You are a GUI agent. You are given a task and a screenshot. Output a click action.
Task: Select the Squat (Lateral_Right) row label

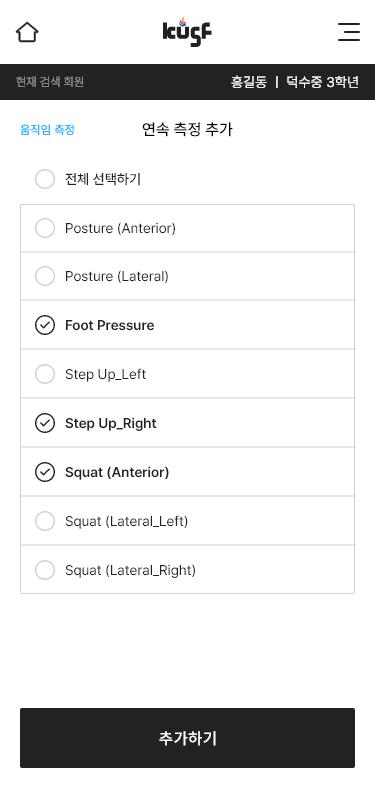click(130, 570)
